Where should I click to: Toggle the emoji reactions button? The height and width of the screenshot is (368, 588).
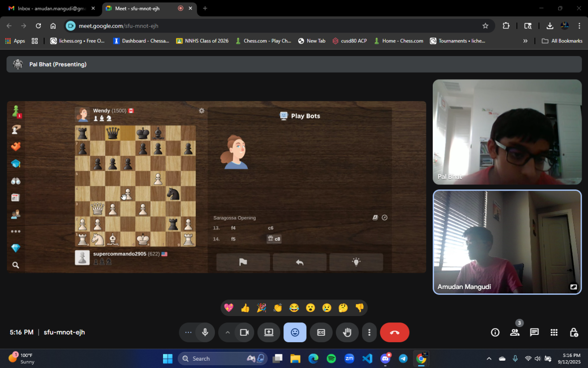[x=295, y=332]
